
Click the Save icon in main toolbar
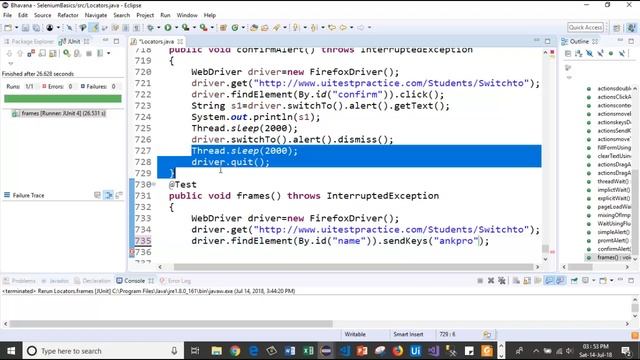(25, 28)
